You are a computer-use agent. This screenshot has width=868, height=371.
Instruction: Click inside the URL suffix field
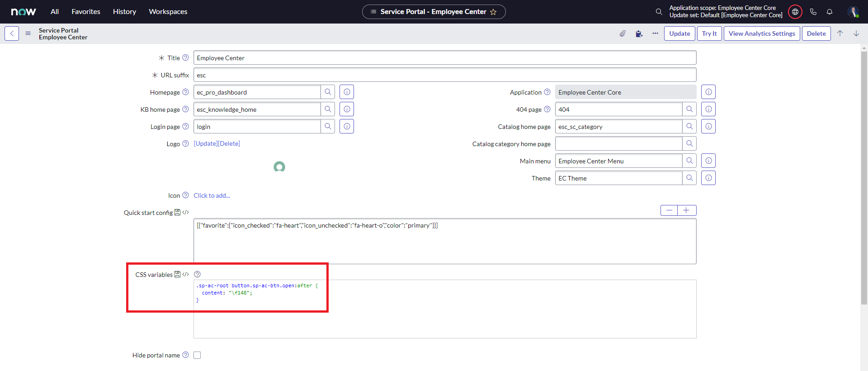pyautogui.click(x=445, y=75)
